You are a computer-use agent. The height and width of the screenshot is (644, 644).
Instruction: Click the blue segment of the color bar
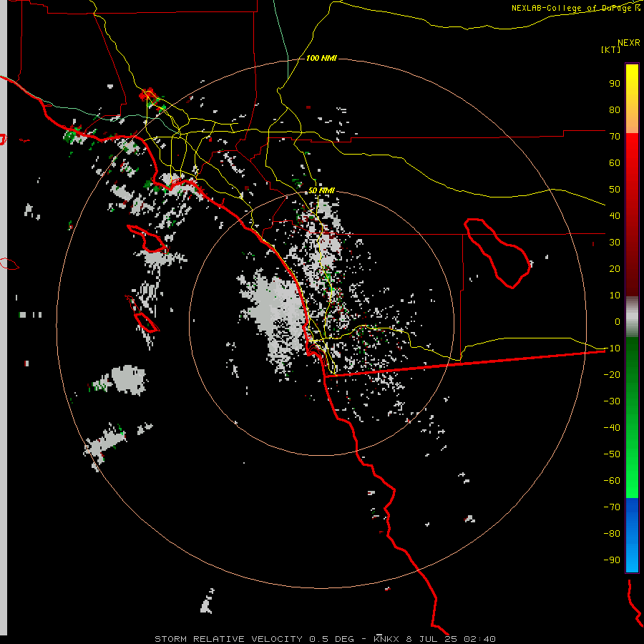point(632,535)
